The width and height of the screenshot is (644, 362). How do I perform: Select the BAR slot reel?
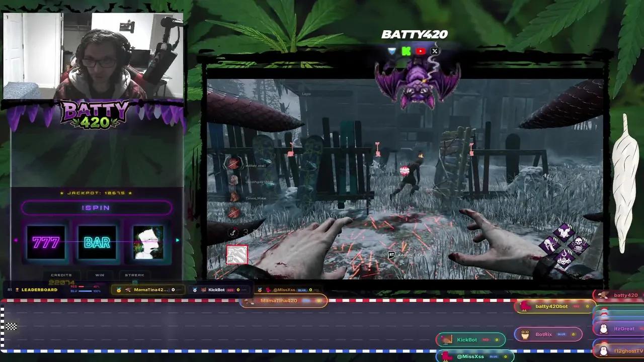point(97,242)
